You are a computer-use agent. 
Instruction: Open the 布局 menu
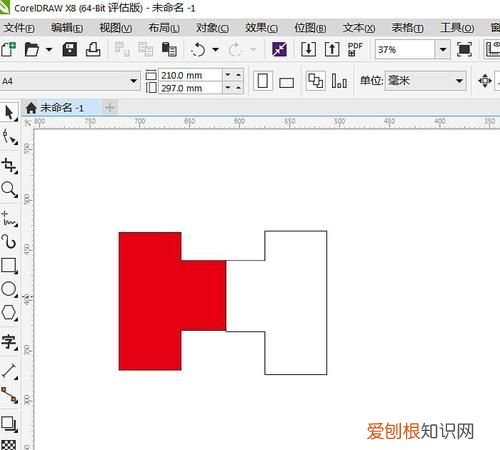pos(164,28)
